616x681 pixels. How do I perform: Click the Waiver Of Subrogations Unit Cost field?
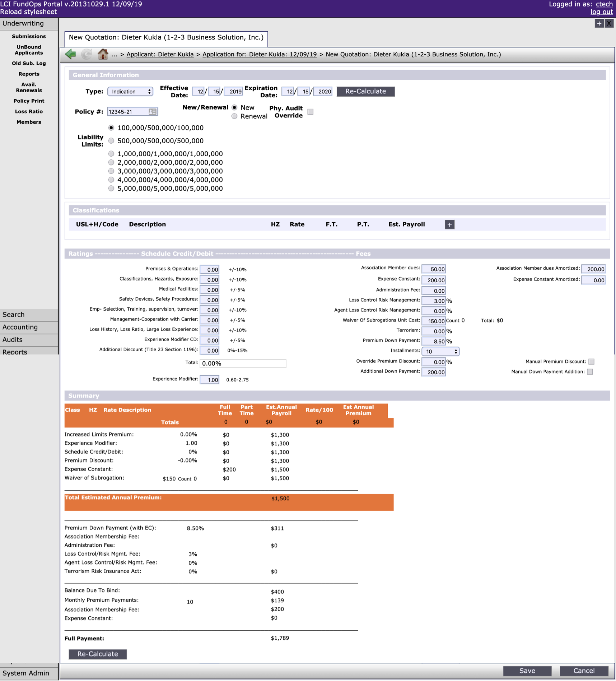(434, 321)
